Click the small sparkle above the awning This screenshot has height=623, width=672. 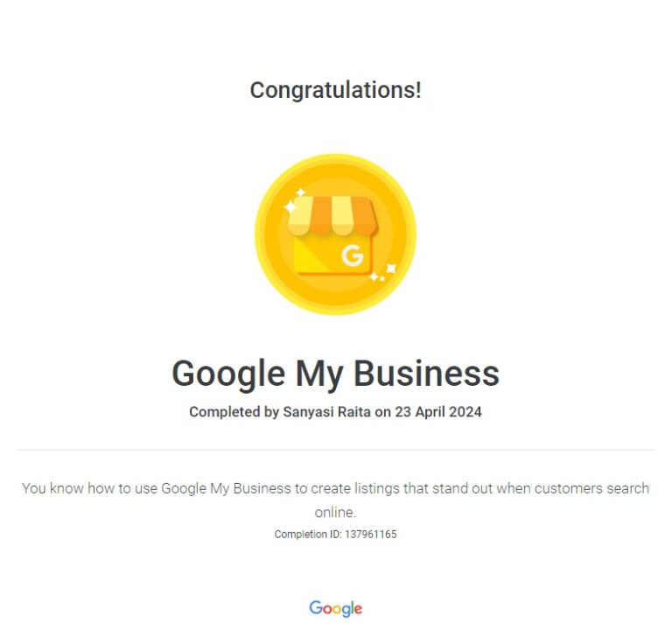[x=301, y=192]
